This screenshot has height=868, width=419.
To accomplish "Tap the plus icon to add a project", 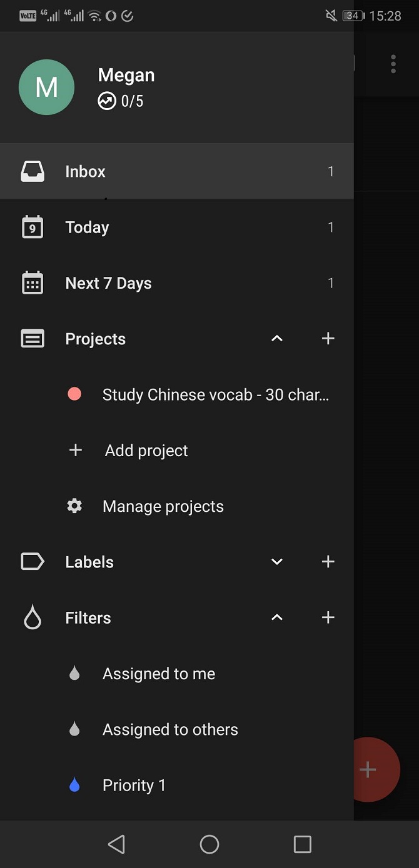I will (328, 339).
